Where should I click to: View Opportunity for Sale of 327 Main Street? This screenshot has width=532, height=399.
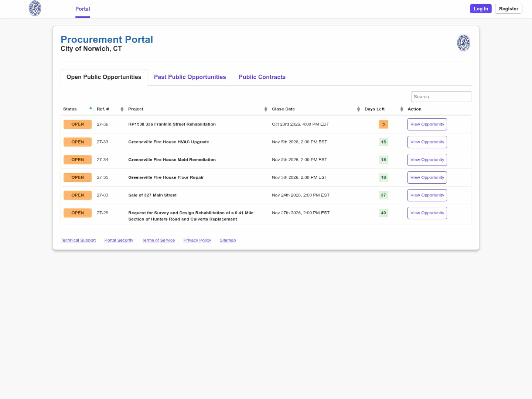tap(427, 195)
